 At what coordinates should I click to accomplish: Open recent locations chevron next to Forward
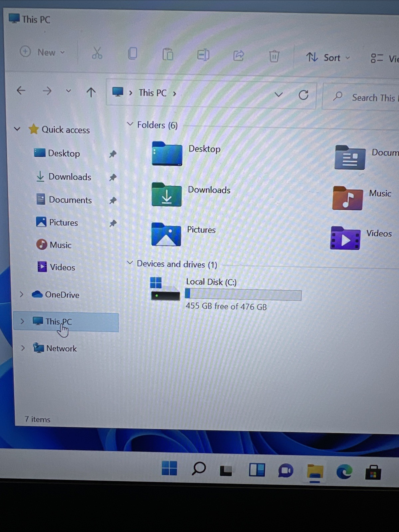click(x=68, y=91)
